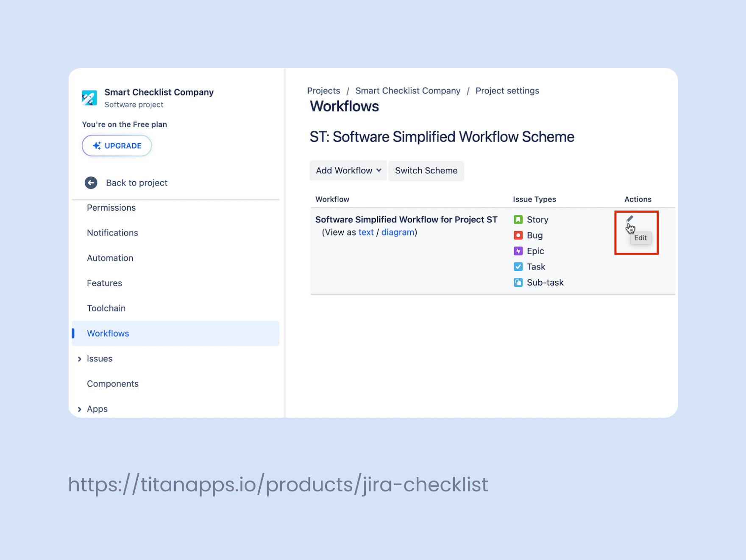Click the Back to project arrow icon
Screen dimensions: 746x560
[91, 183]
